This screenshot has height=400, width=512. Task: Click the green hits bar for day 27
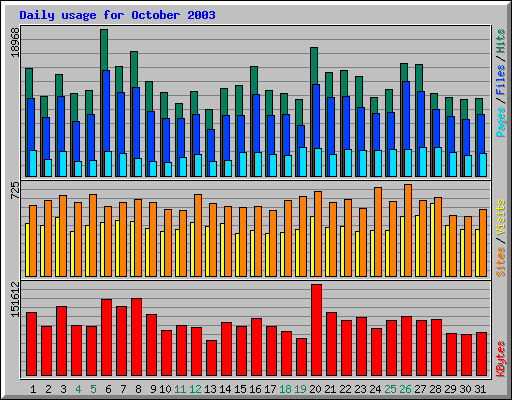[x=419, y=77]
